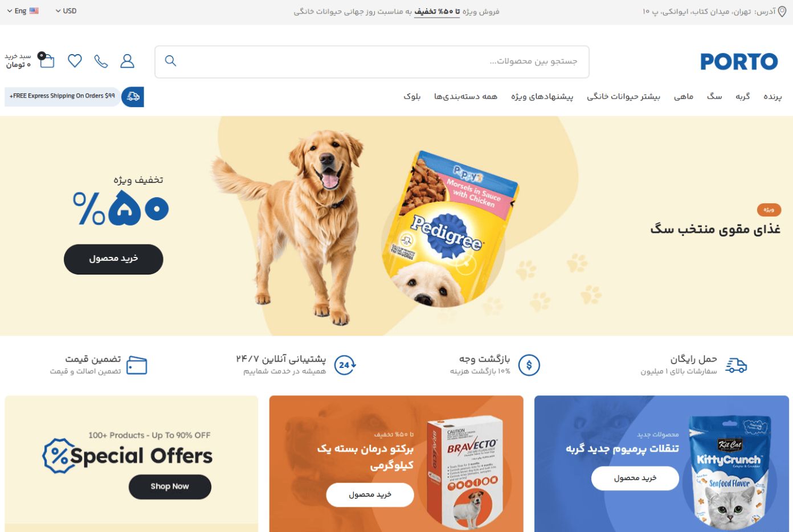The image size is (793, 532).
Task: Click the search magnifier icon
Action: click(170, 61)
